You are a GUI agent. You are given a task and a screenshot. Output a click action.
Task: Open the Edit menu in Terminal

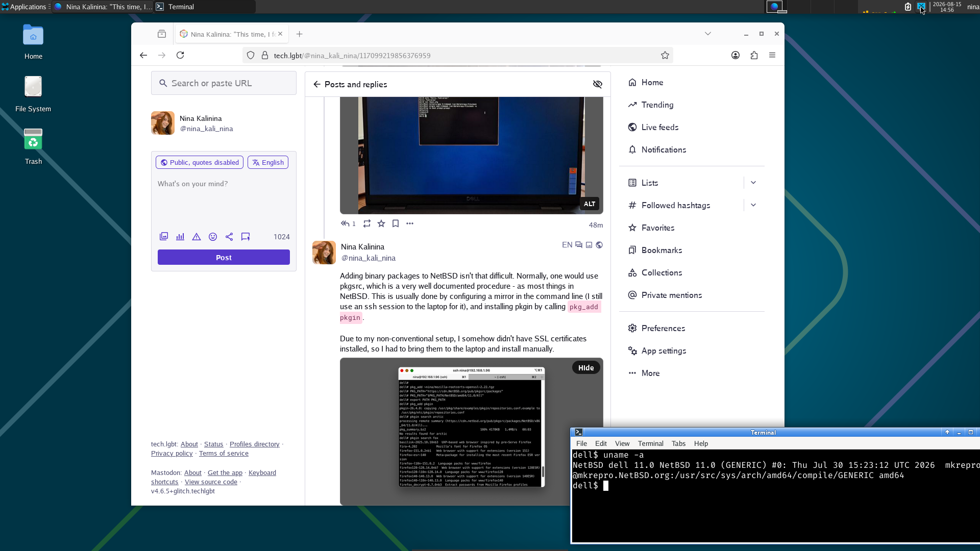[x=601, y=443]
